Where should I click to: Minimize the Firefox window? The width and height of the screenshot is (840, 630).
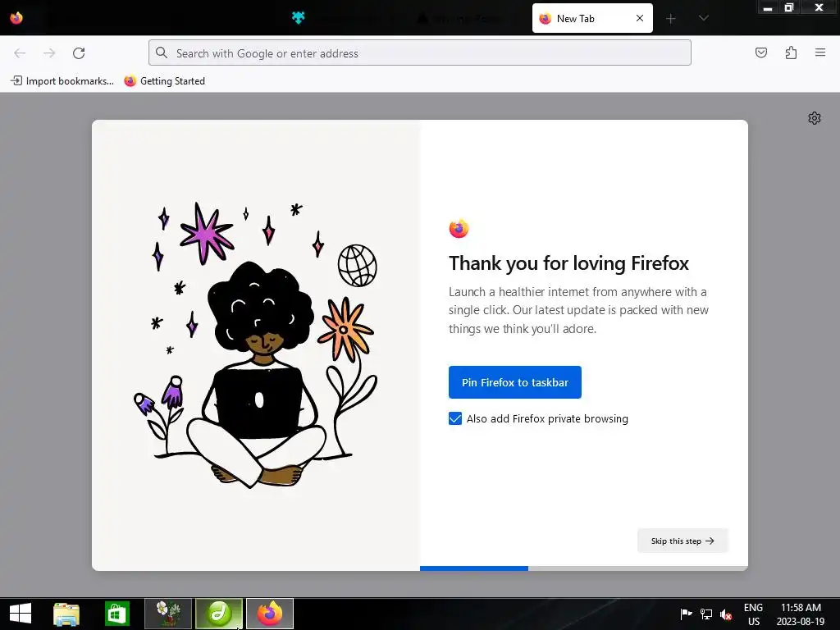click(768, 7)
